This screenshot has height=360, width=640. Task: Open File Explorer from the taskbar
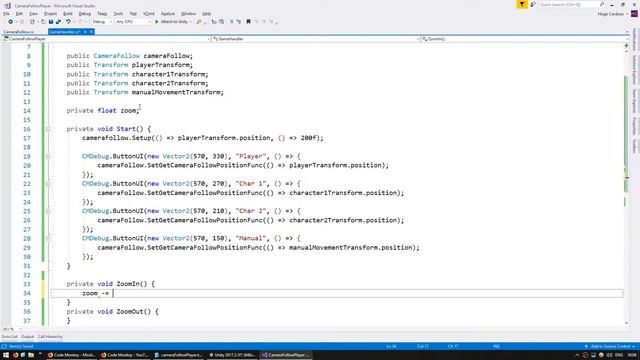[x=31, y=355]
